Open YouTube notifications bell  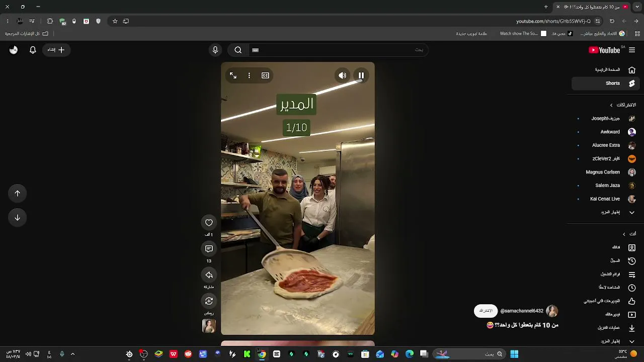33,50
